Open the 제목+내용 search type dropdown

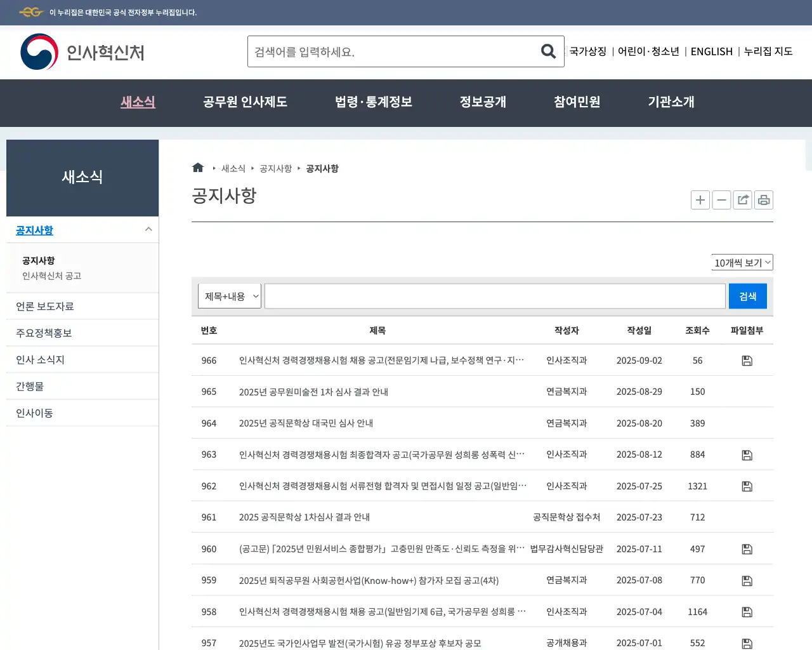click(230, 296)
